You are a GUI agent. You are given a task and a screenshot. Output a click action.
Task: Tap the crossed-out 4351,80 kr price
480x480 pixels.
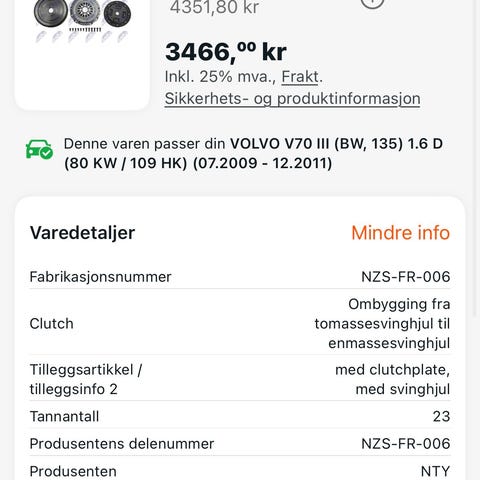pyautogui.click(x=214, y=7)
